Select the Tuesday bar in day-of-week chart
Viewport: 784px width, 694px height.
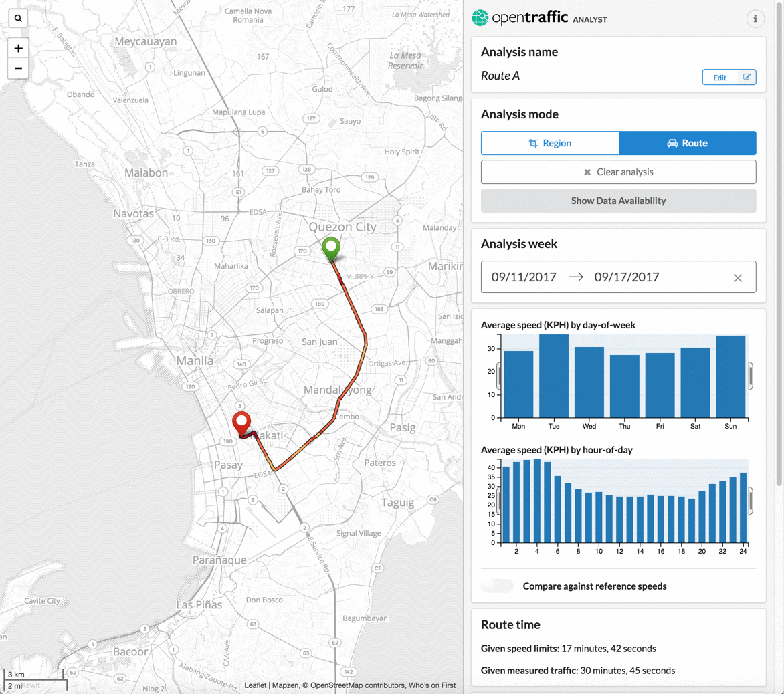tap(554, 376)
